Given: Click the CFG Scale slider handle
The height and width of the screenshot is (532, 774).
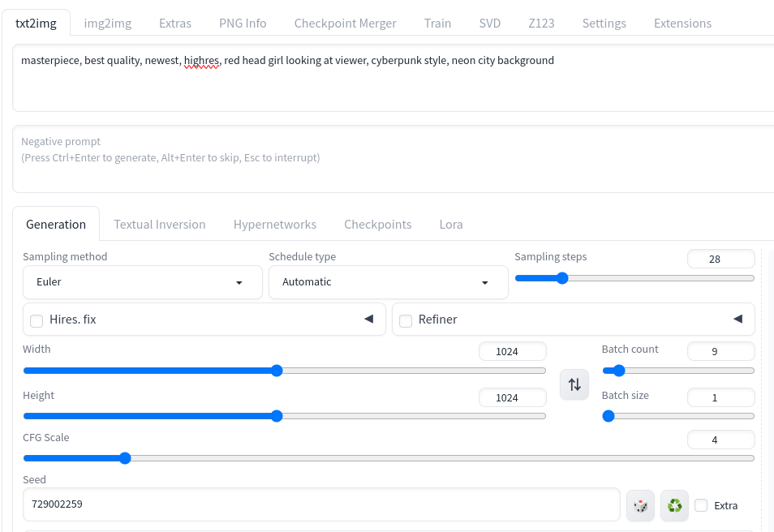Looking at the screenshot, I should coord(126,458).
